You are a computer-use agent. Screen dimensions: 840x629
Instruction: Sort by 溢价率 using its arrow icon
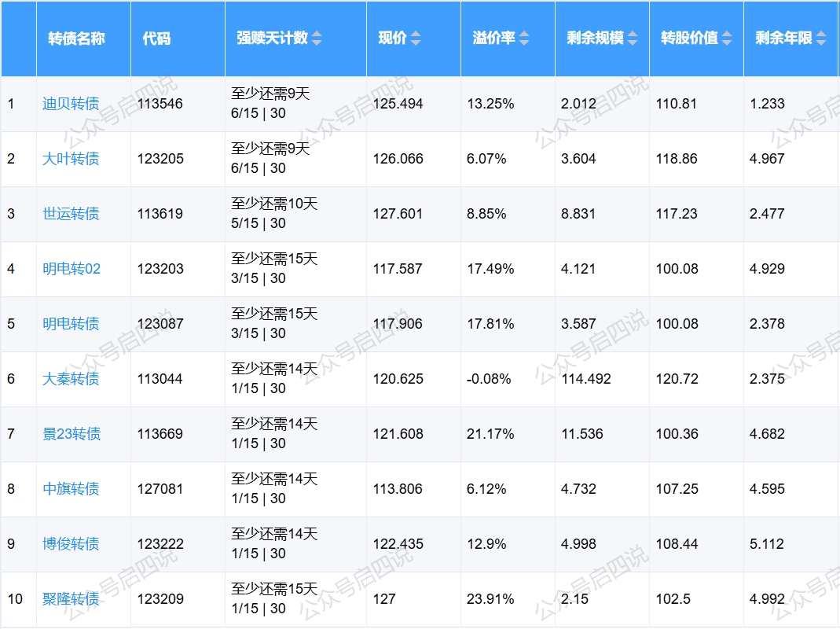[524, 39]
